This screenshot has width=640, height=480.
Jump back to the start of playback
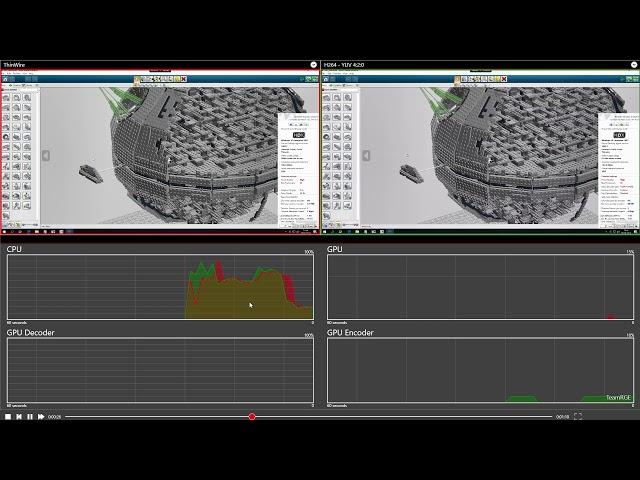coord(19,416)
